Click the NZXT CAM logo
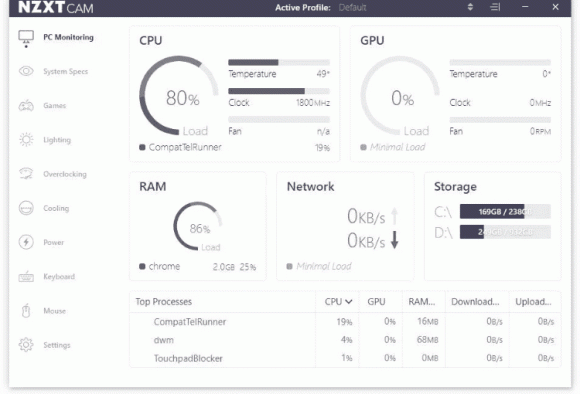 coord(56,7)
